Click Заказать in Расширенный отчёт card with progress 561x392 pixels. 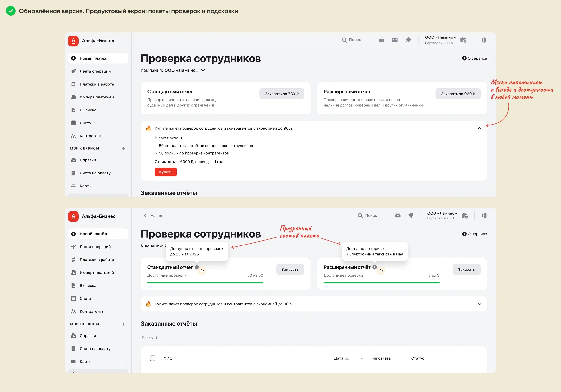pos(466,269)
